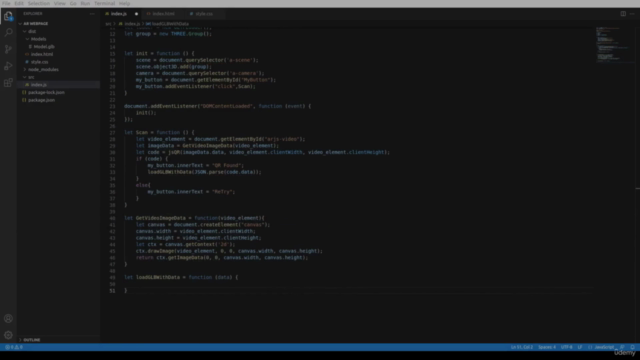
Task: Click the errors and warnings status indicator
Action: (x=14, y=347)
